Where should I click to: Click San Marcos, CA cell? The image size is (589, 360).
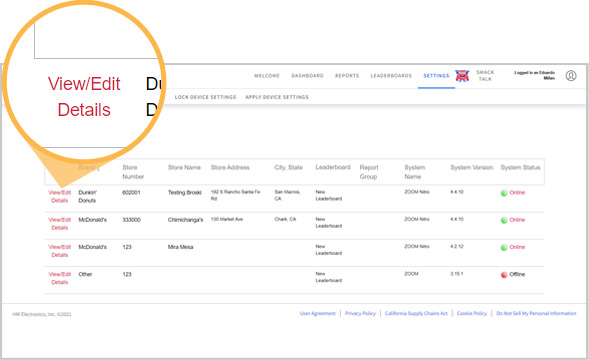pos(287,195)
